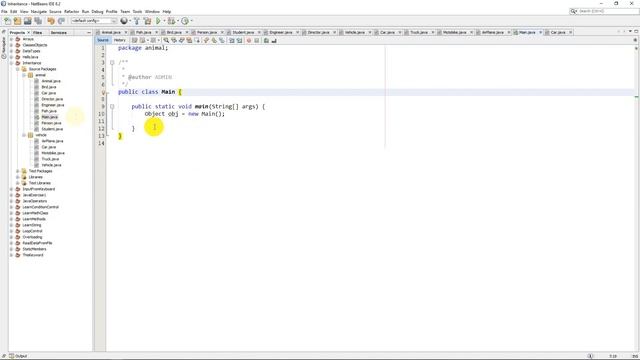
Task: Select Engineer.java in the project tree
Action: (x=53, y=105)
